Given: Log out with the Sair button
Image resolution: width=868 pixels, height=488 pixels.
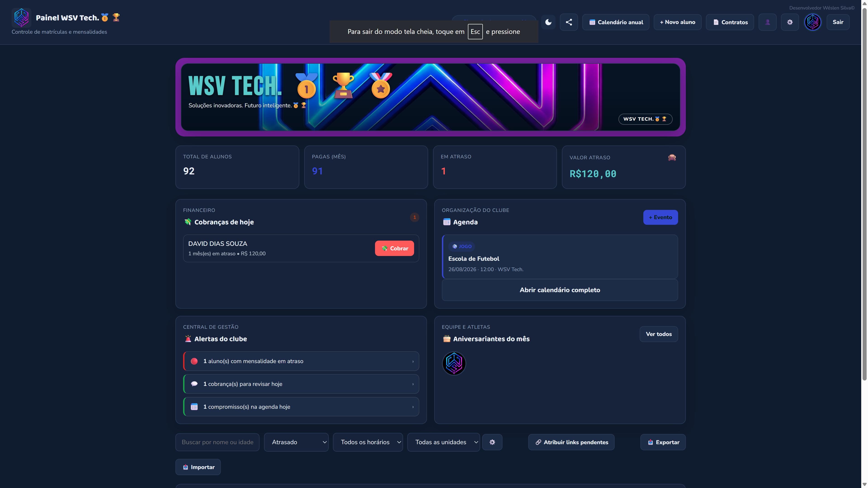Looking at the screenshot, I should pyautogui.click(x=838, y=22).
